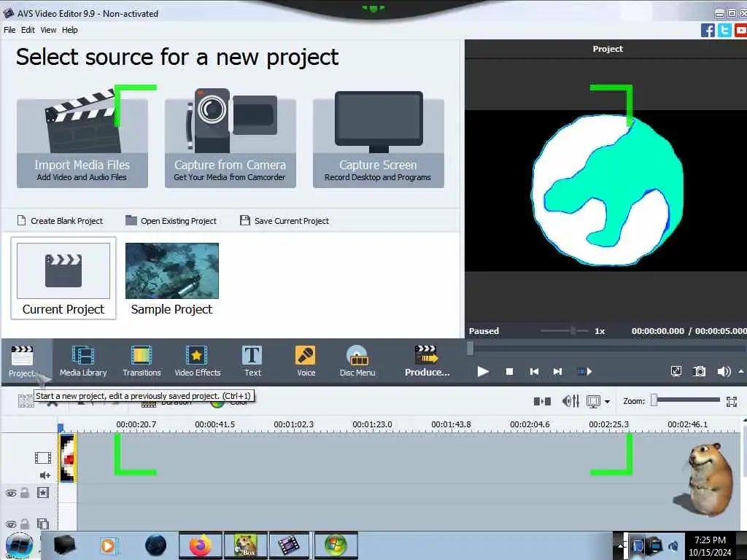
Task: Play the project preview
Action: (483, 371)
